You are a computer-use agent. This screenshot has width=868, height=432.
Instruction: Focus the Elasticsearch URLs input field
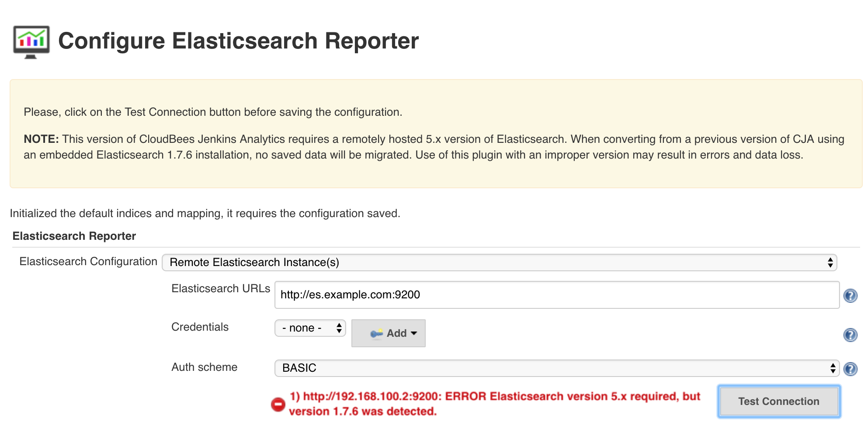pyautogui.click(x=557, y=295)
